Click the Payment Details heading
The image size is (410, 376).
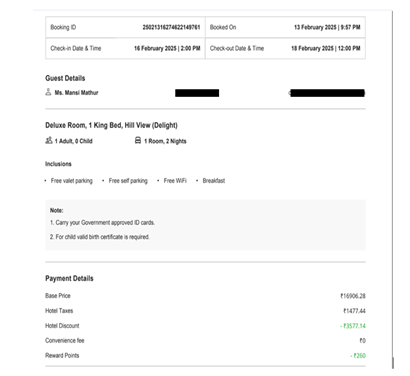coord(69,279)
